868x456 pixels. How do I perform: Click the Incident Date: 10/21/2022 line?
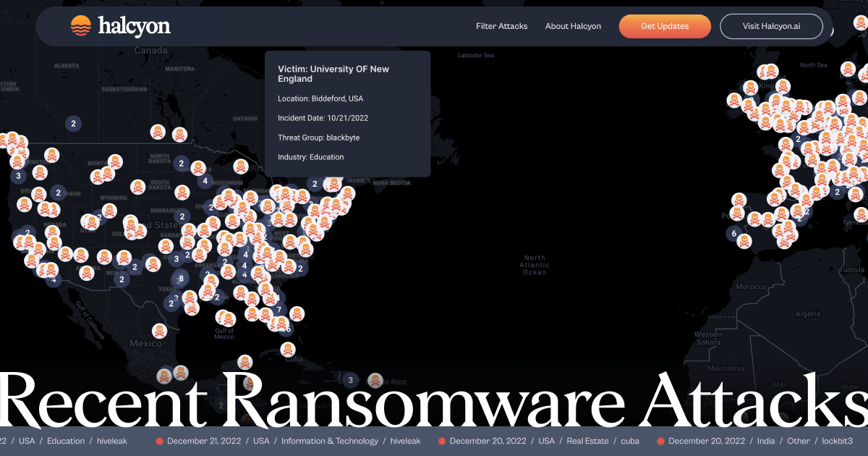click(323, 118)
